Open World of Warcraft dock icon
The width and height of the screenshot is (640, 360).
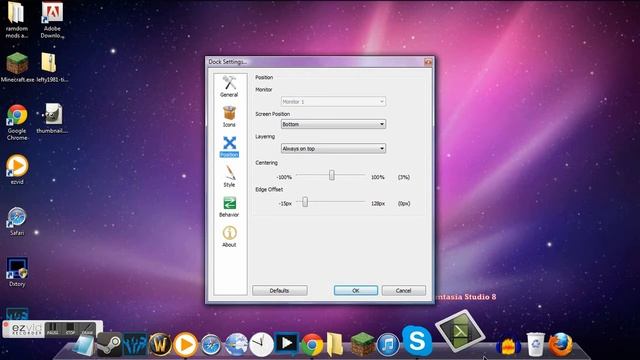coord(160,345)
